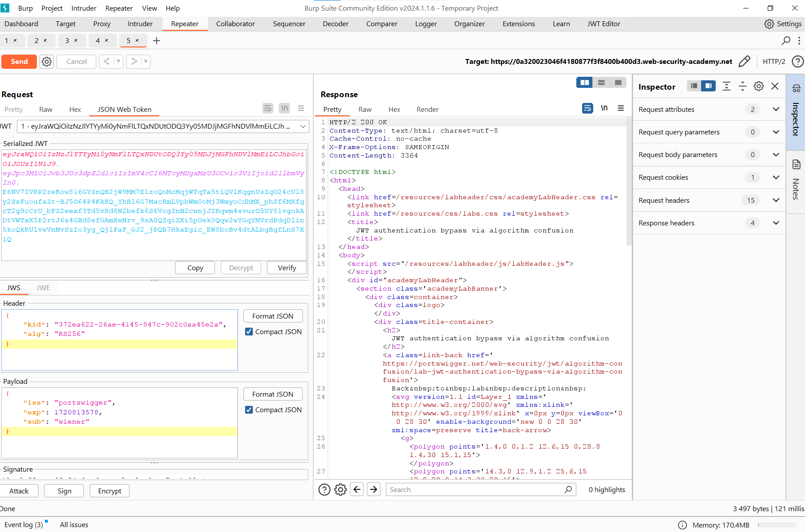The image size is (805, 532).
Task: Copy the serialized JWT
Action: click(195, 268)
